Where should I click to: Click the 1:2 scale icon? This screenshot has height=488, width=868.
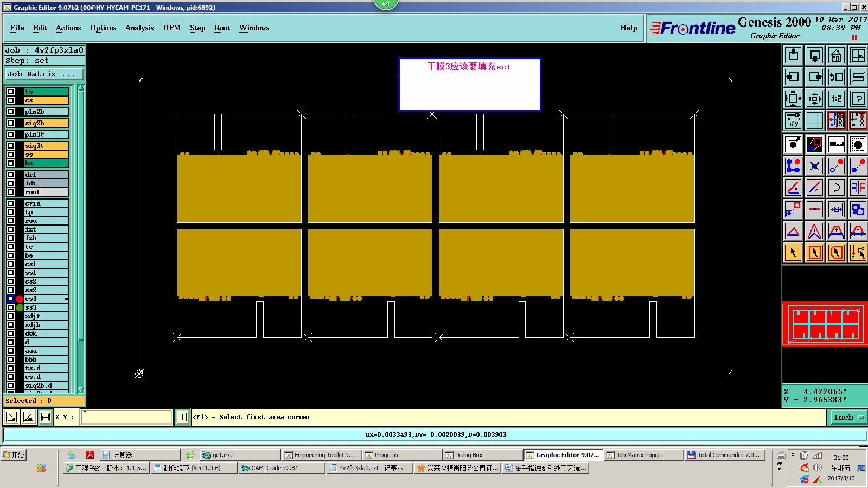click(837, 99)
